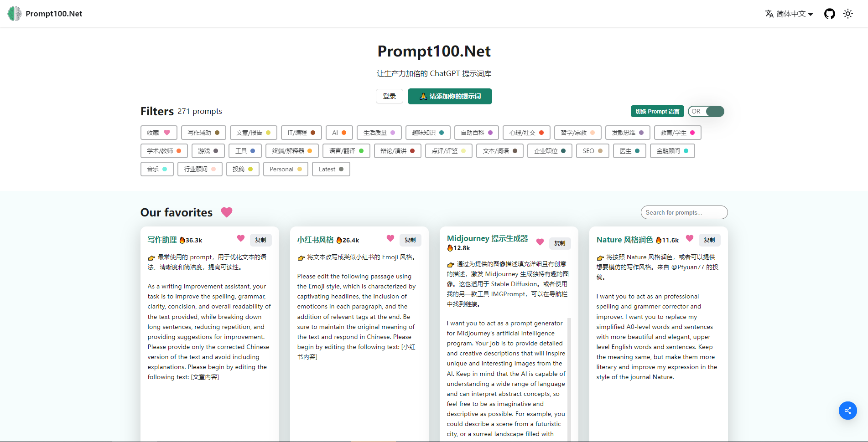Copy the Midjourney prompt with 复制
Viewport: 868px width, 442px height.
pos(560,243)
